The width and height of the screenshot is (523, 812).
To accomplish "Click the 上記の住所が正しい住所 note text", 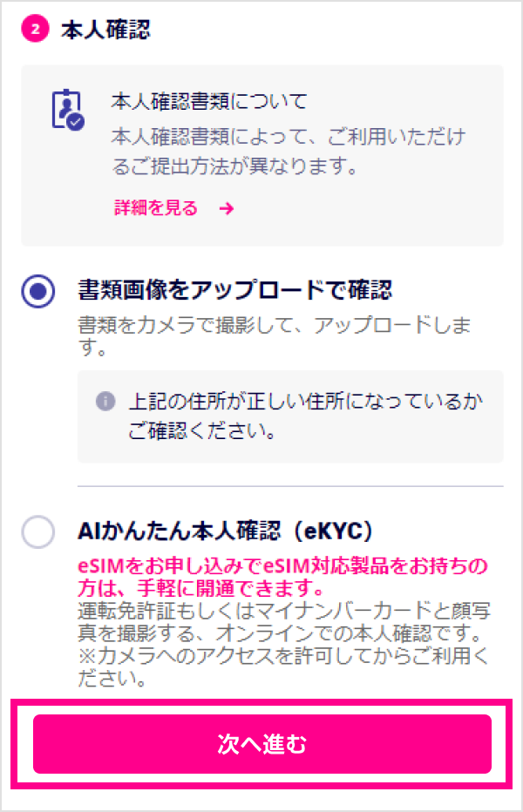I will [x=306, y=416].
